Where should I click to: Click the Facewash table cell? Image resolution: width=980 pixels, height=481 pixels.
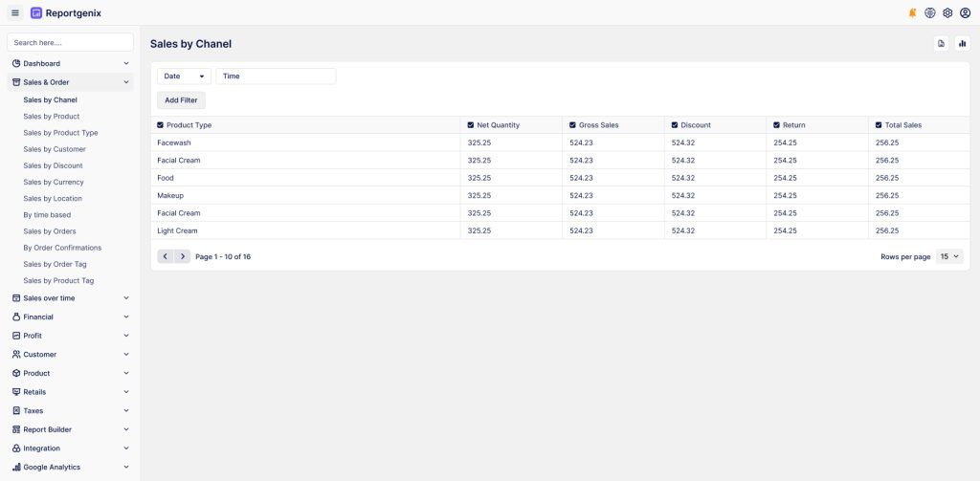point(305,142)
